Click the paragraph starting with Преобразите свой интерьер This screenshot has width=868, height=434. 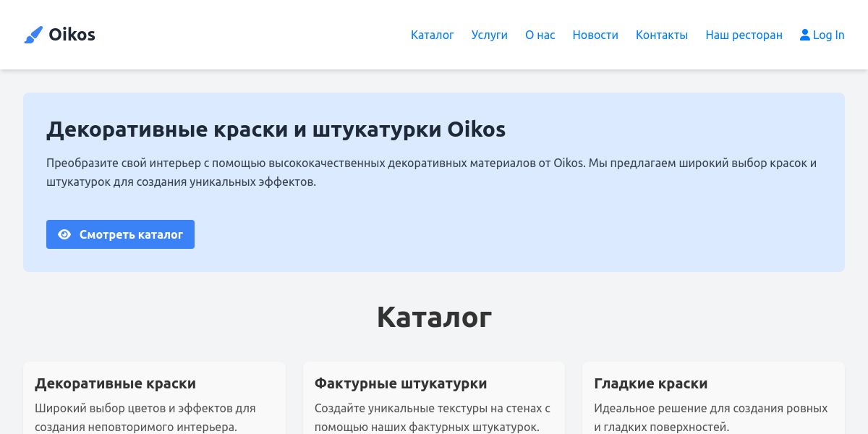[432, 172]
